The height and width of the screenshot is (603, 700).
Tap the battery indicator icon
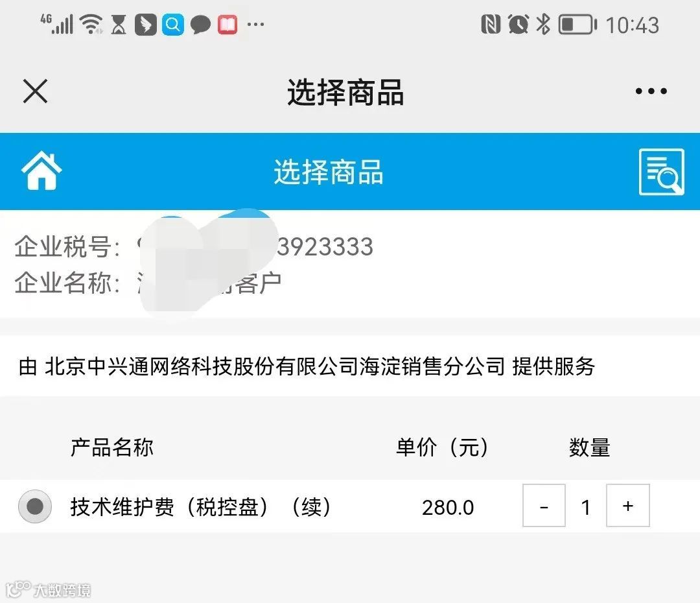point(577,24)
